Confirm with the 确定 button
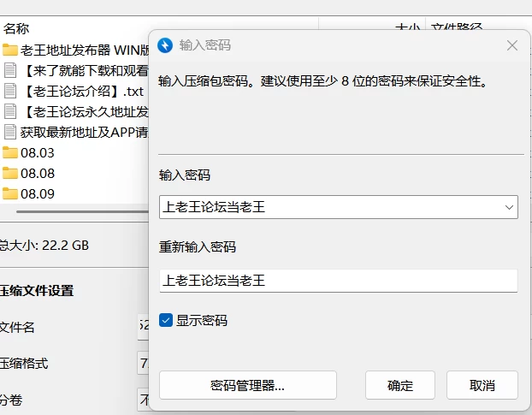 point(400,385)
